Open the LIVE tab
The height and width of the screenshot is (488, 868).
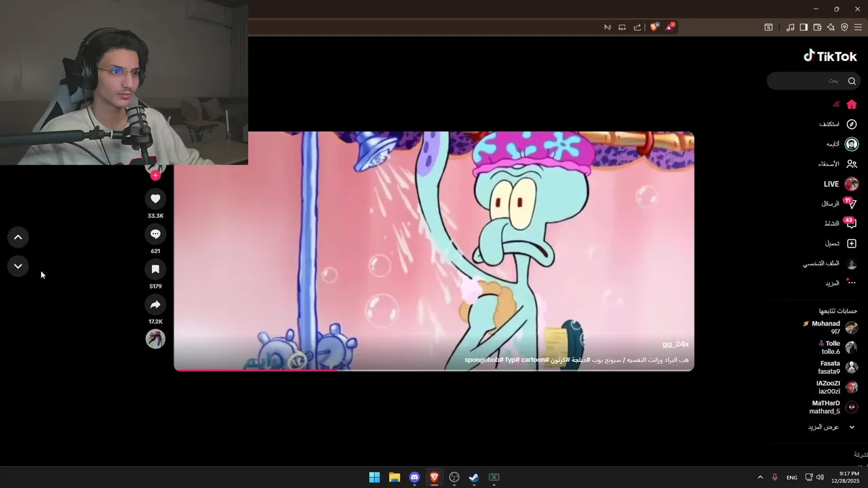(841, 184)
